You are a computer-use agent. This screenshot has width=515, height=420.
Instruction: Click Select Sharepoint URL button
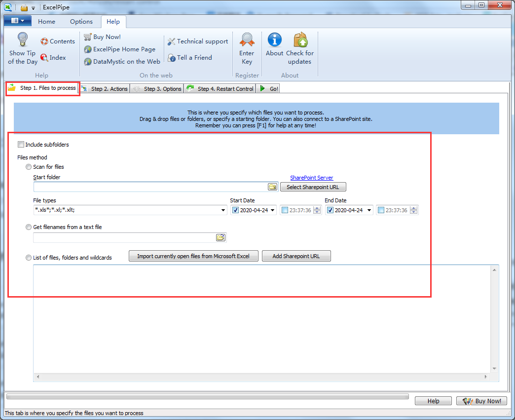pyautogui.click(x=313, y=187)
